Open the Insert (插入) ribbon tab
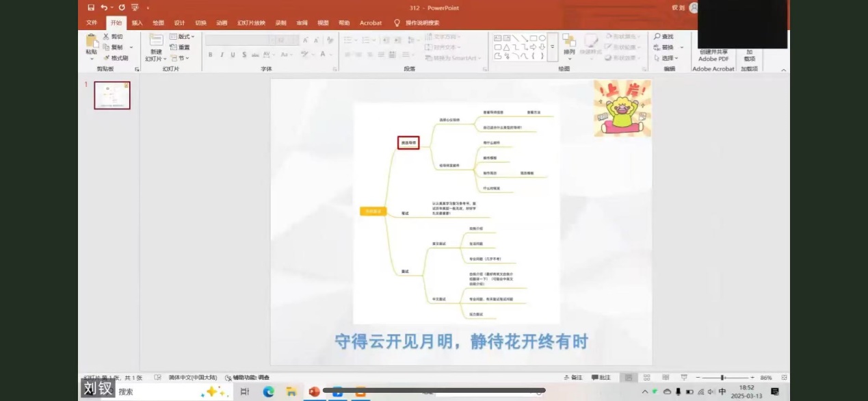Image resolution: width=868 pixels, height=401 pixels. 137,23
